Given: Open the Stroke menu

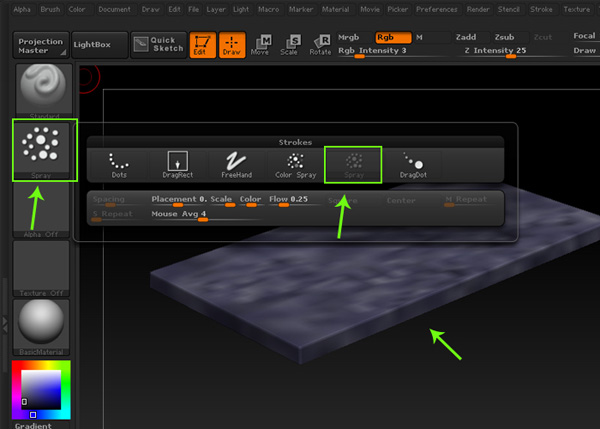Looking at the screenshot, I should tap(541, 10).
